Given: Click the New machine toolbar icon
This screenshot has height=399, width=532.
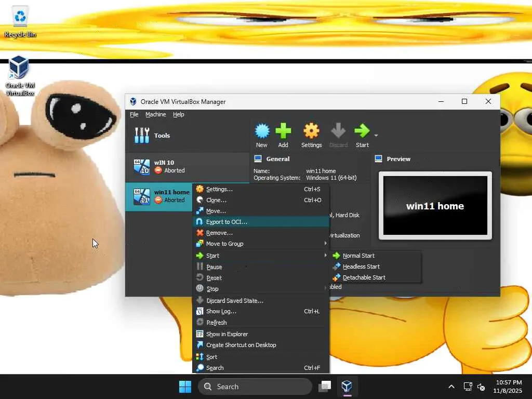Looking at the screenshot, I should tap(262, 131).
